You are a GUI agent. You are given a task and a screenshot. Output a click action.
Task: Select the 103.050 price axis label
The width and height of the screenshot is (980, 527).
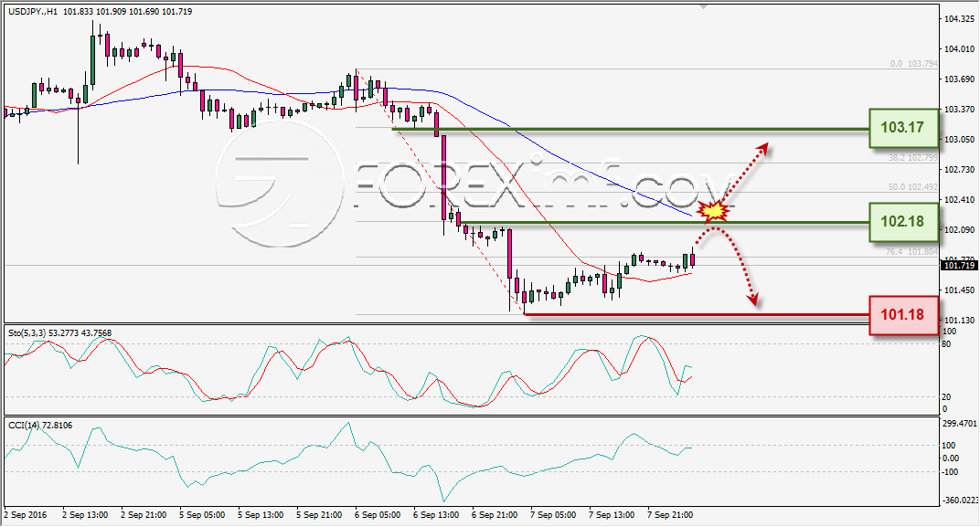pyautogui.click(x=959, y=139)
